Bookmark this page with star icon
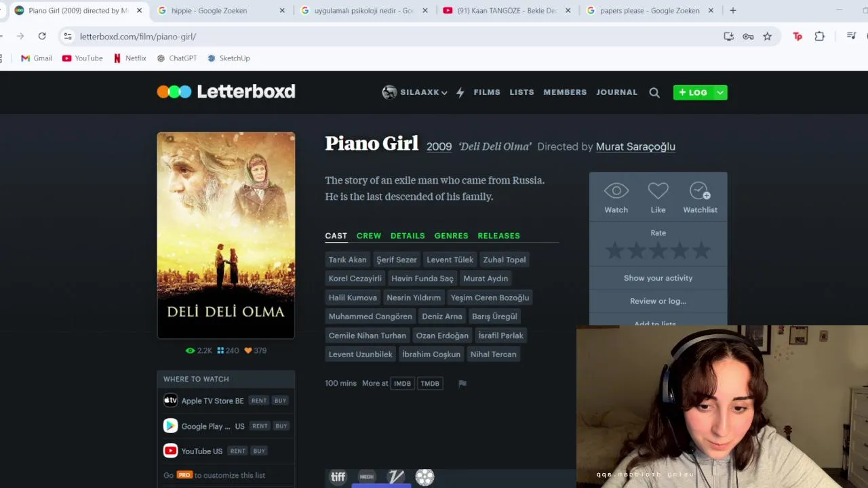Screen dimensions: 868x488 click(767, 37)
